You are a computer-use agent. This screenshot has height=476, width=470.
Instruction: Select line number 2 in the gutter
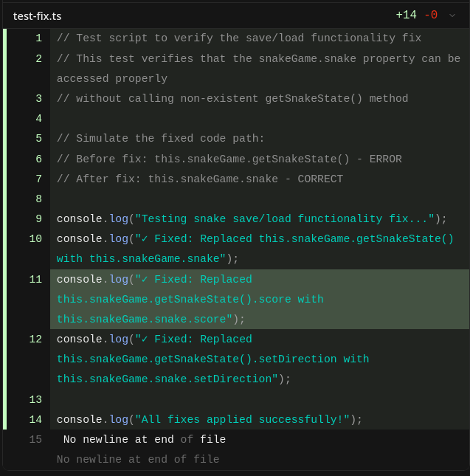point(38,58)
